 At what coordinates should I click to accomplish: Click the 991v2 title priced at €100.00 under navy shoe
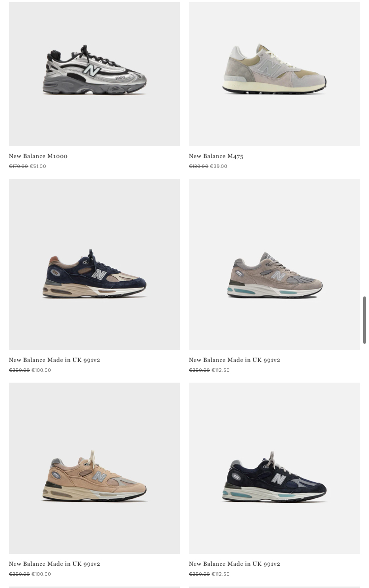pos(55,360)
